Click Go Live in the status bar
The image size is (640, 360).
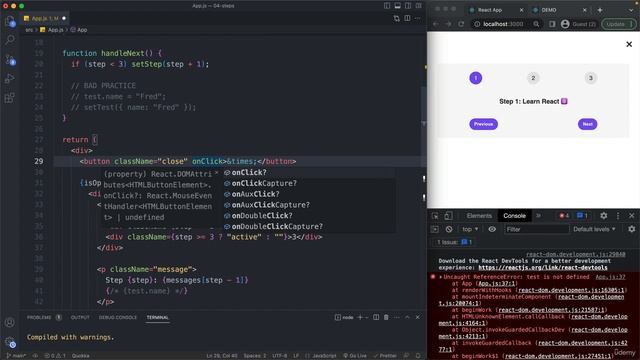point(355,356)
